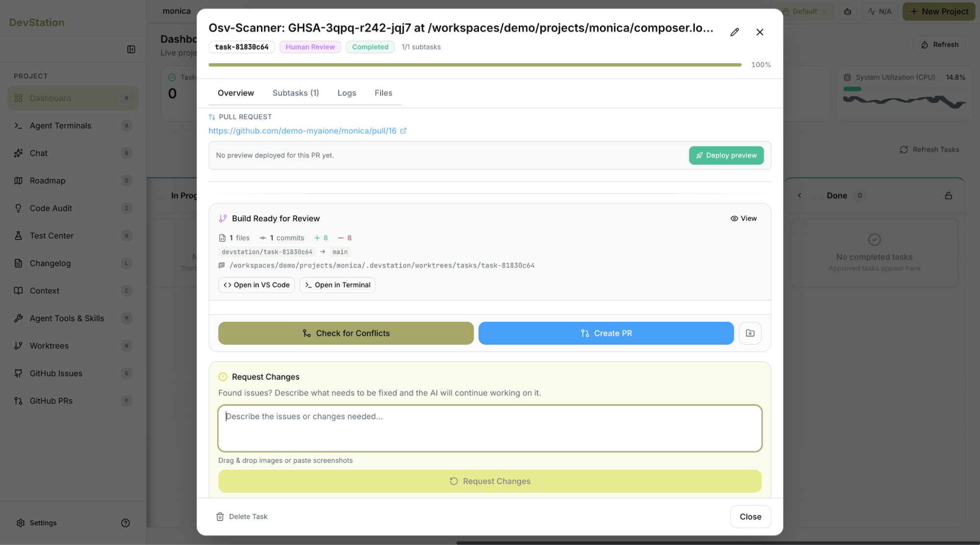Image resolution: width=980 pixels, height=545 pixels.
Task: Switch to the Overview tab
Action: point(236,93)
